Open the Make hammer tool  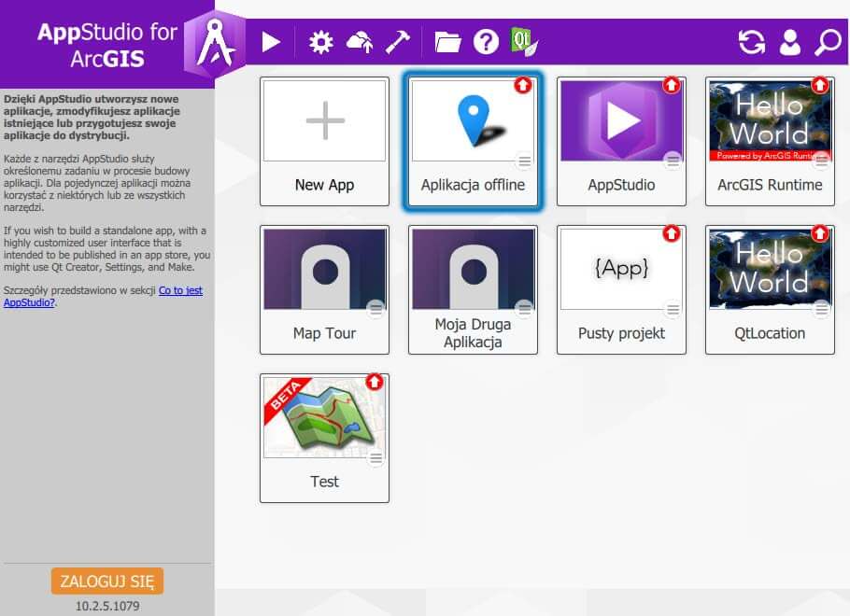[398, 42]
